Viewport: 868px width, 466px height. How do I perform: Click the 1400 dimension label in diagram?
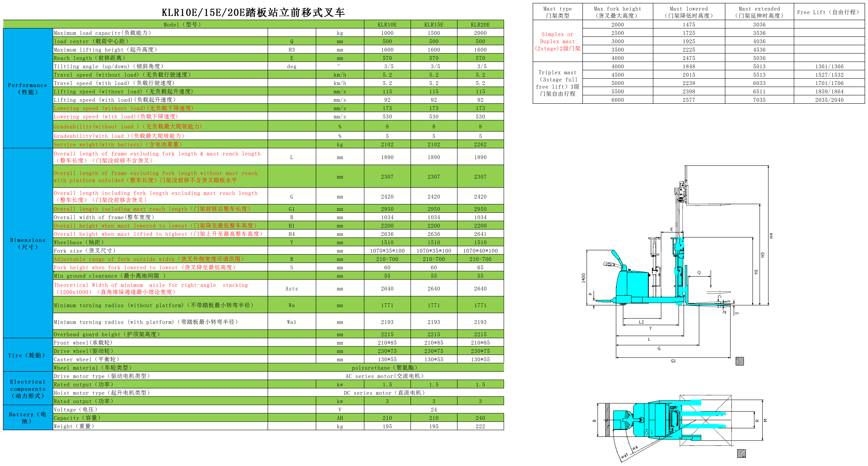click(x=583, y=278)
